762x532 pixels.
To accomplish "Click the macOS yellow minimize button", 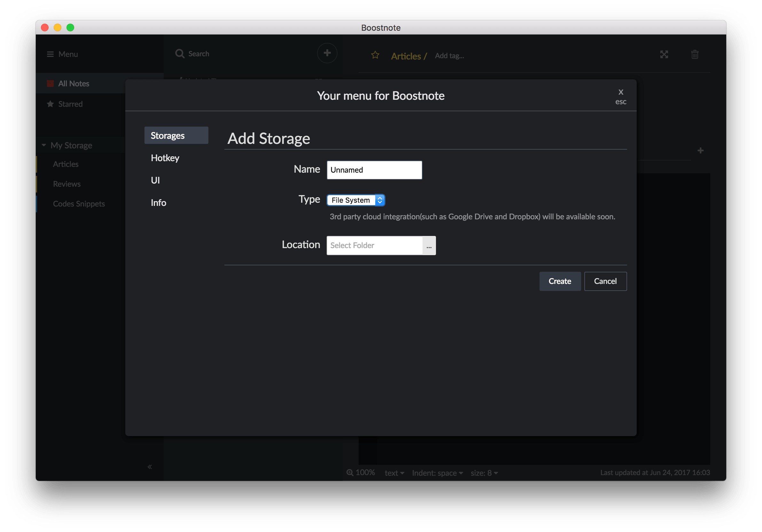I will 58,27.
